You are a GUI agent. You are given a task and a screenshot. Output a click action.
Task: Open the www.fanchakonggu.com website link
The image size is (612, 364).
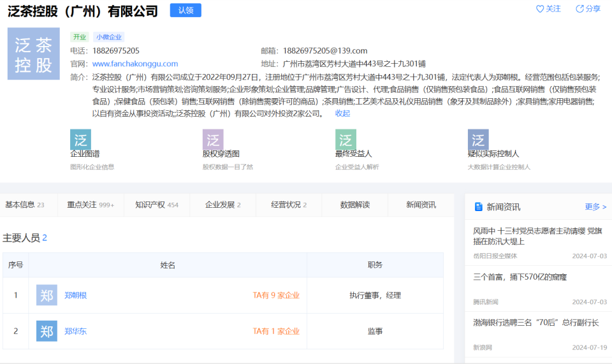(135, 64)
